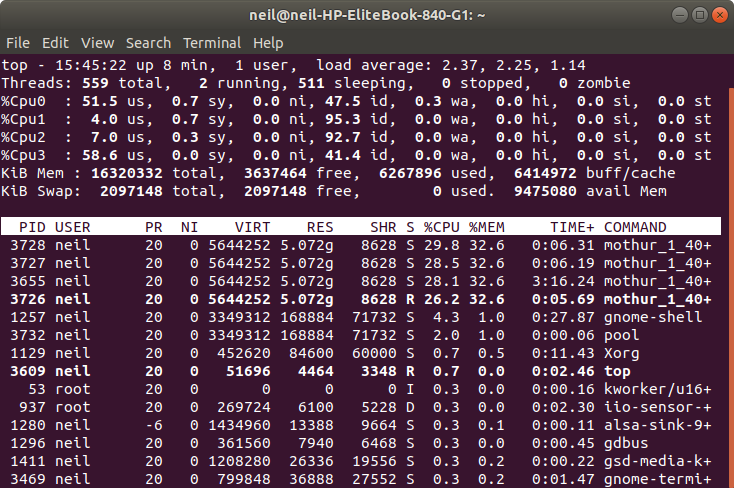The height and width of the screenshot is (488, 734).
Task: Click the buff/cache value 6414972
Action: pyautogui.click(x=545, y=173)
